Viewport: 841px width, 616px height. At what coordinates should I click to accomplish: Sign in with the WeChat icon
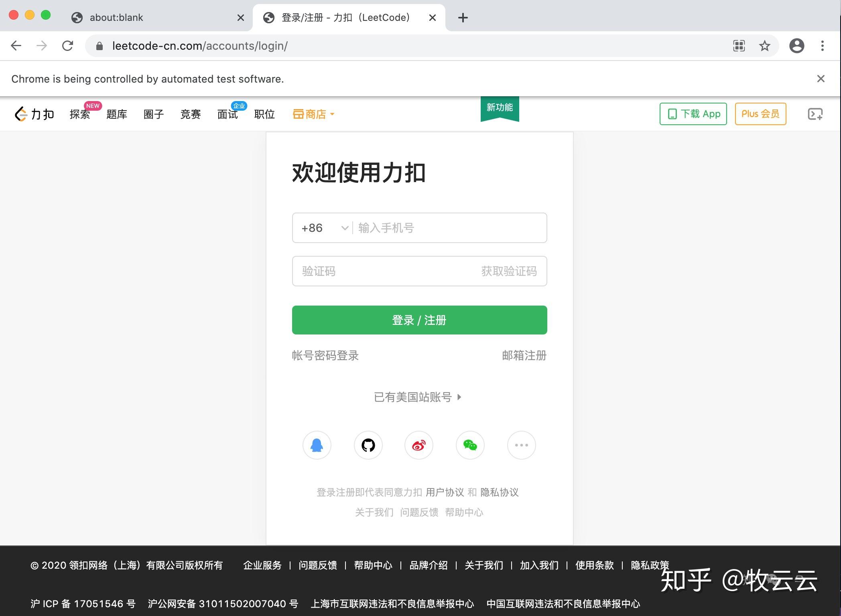(470, 445)
